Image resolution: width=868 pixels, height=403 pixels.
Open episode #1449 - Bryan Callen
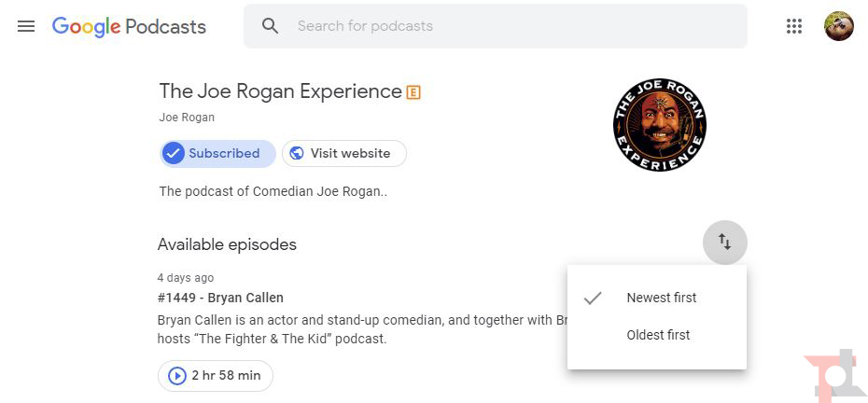(x=220, y=298)
